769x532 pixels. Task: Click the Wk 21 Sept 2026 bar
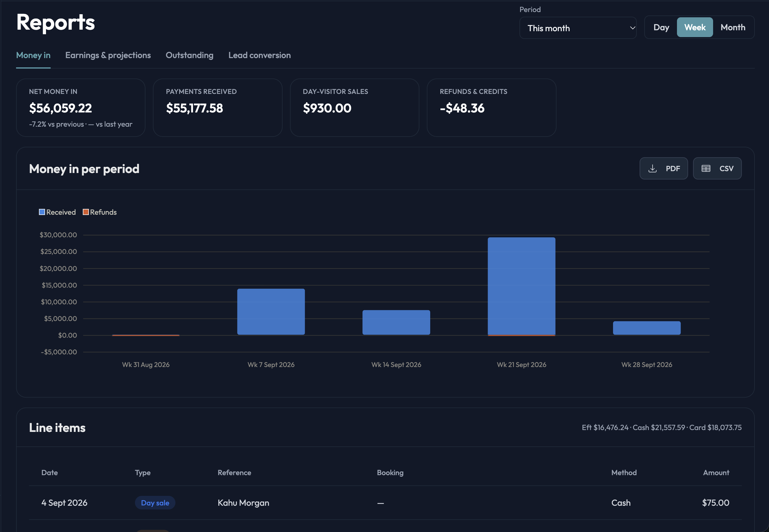point(521,286)
